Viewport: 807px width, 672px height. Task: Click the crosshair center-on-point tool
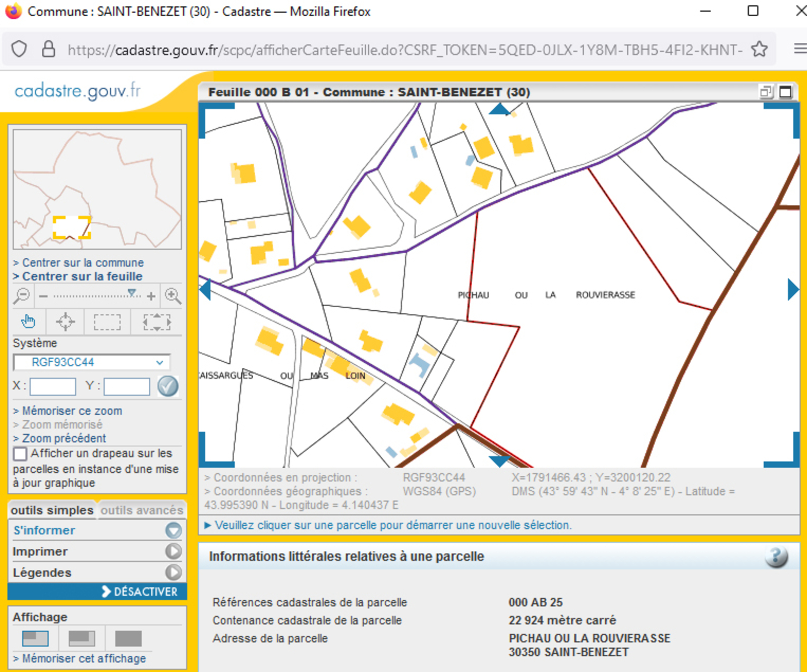[65, 321]
